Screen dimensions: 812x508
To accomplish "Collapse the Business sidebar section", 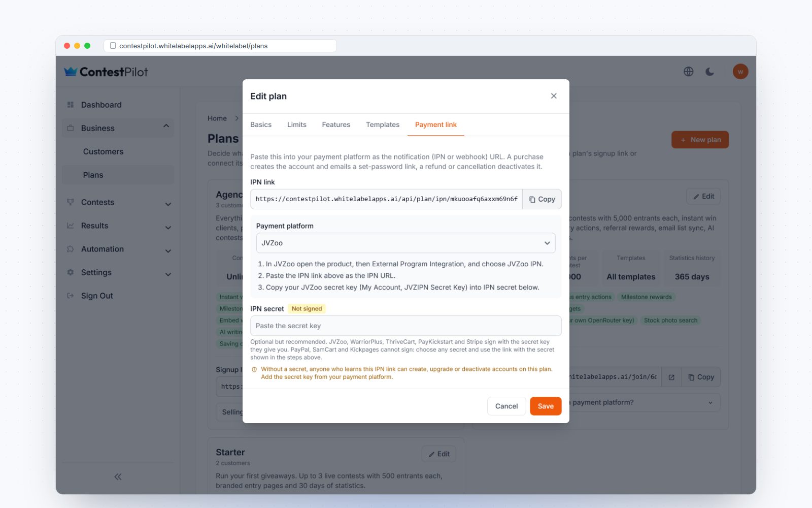I will [x=118, y=128].
